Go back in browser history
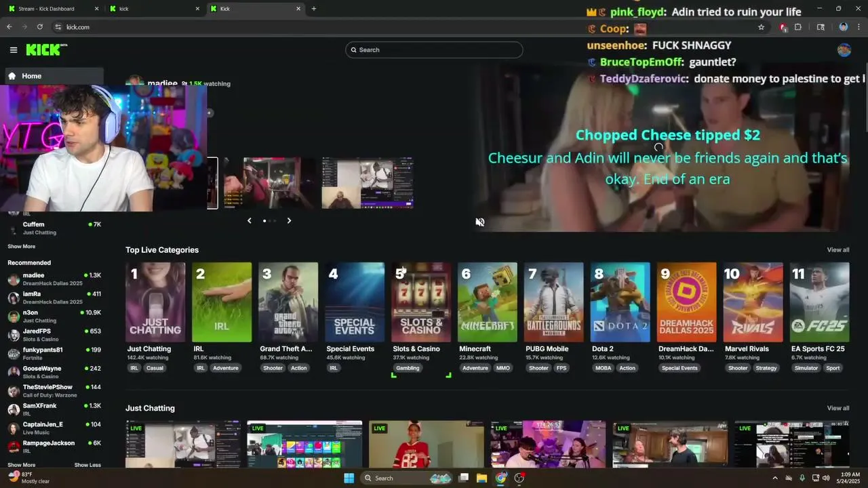Screen dimensions: 868x488 pyautogui.click(x=9, y=27)
